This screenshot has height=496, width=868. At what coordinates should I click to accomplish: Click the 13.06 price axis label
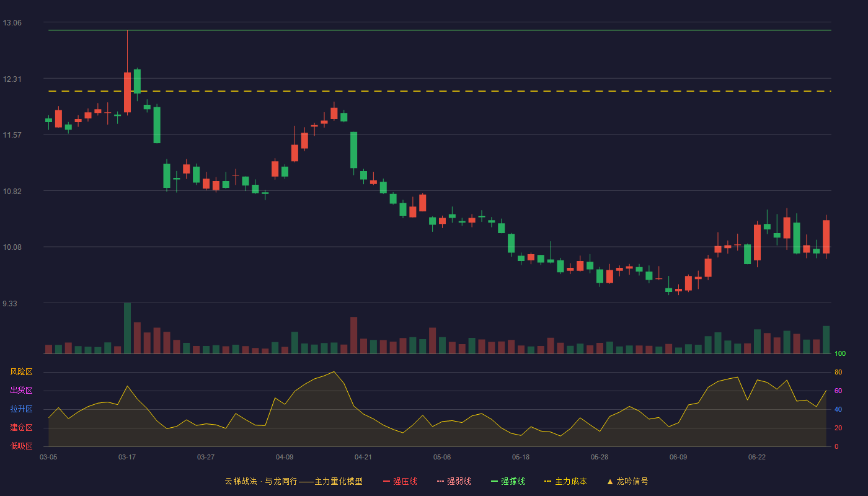pos(12,23)
